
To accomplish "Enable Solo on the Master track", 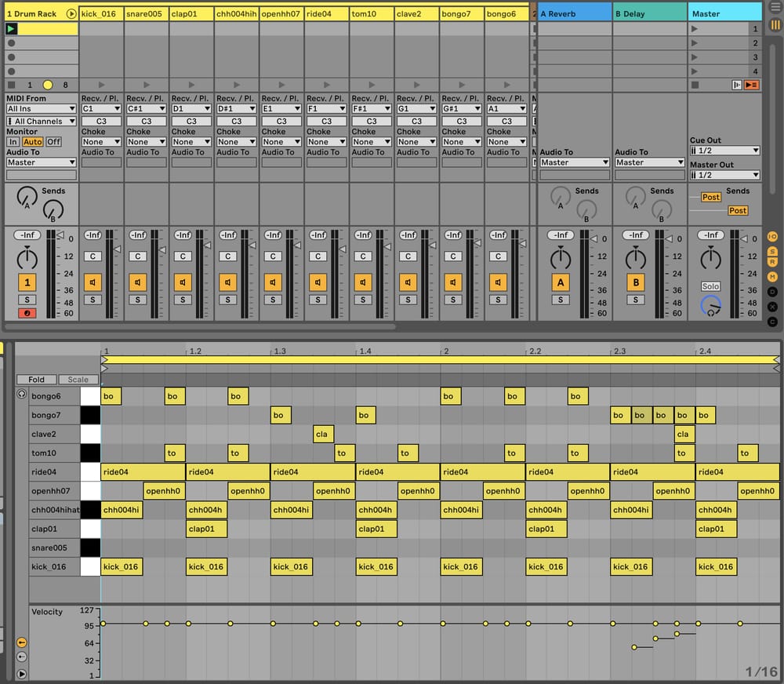I will [x=710, y=286].
